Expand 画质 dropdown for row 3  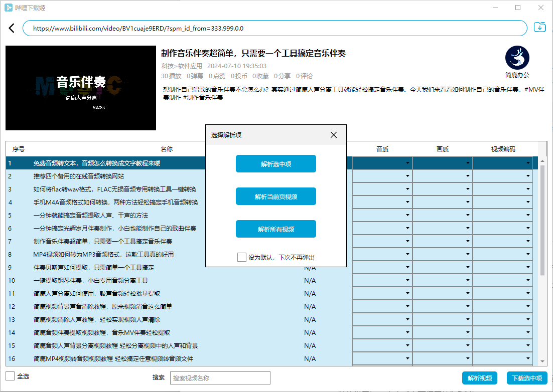click(443, 189)
